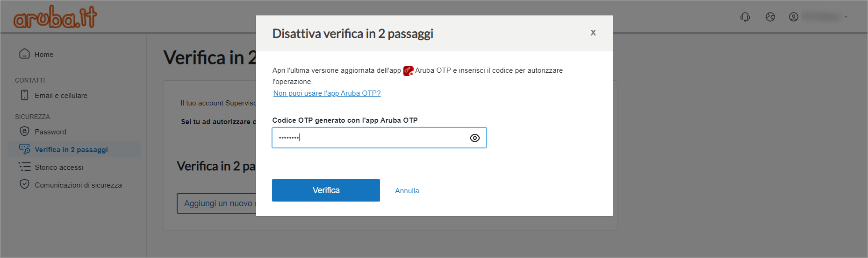Click the aruba.it logo
The image size is (868, 258).
pyautogui.click(x=55, y=17)
